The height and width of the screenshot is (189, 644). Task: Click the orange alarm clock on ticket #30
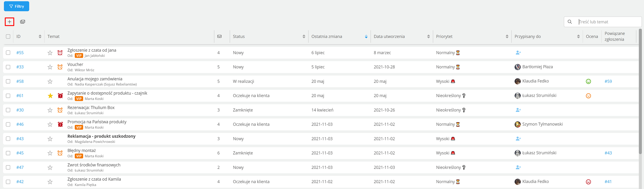pos(60,110)
